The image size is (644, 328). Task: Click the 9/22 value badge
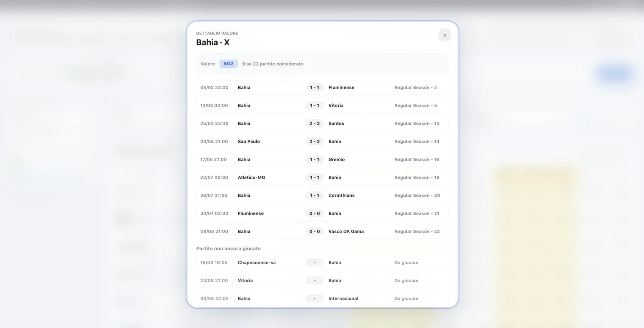tap(229, 64)
